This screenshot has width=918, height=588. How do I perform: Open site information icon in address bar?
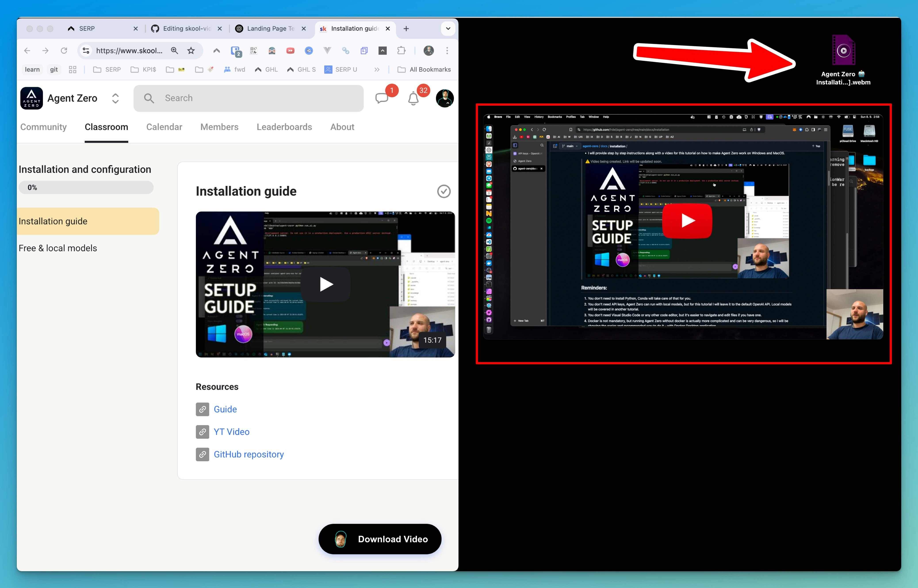pos(86,50)
